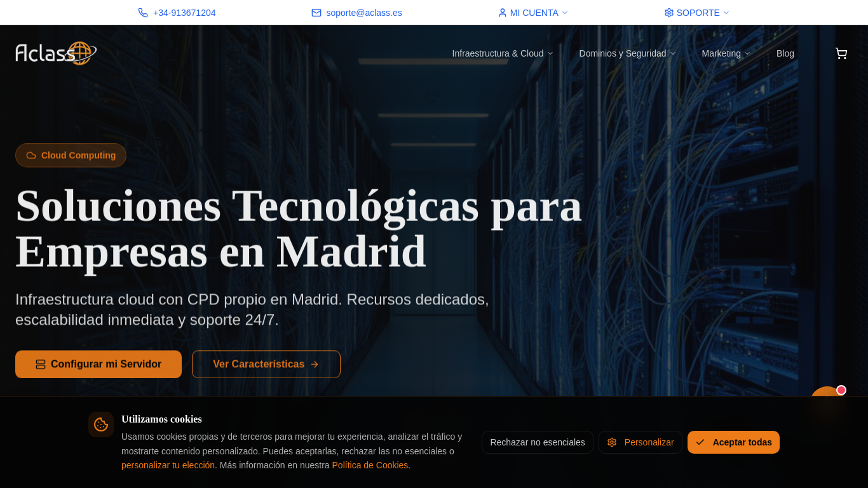This screenshot has width=868, height=488.
Task: Expand the SOPORTE dropdown chevron
Action: click(726, 13)
